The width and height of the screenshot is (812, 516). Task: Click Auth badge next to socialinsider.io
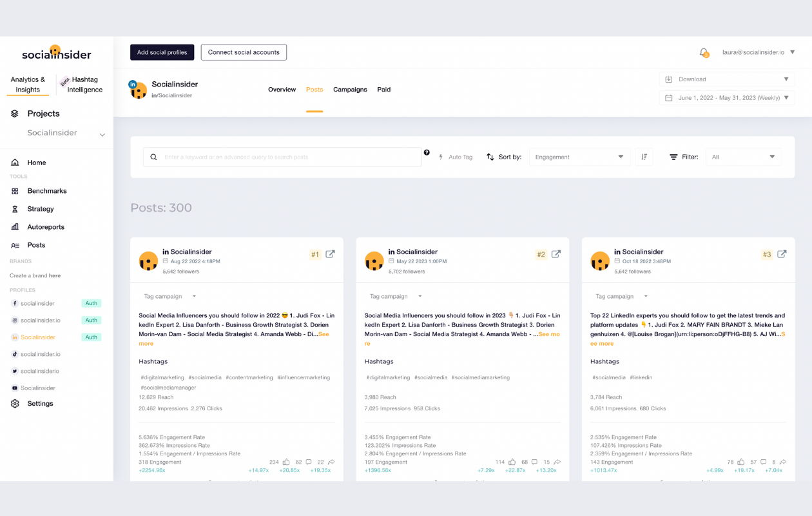pos(92,320)
